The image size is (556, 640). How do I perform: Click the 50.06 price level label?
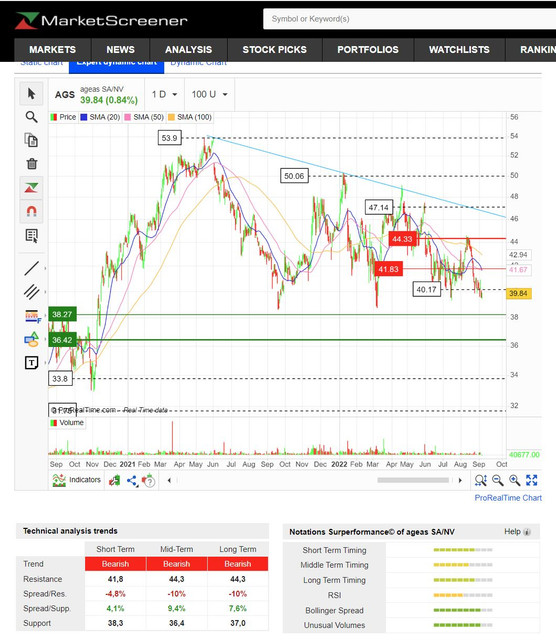[x=294, y=176]
